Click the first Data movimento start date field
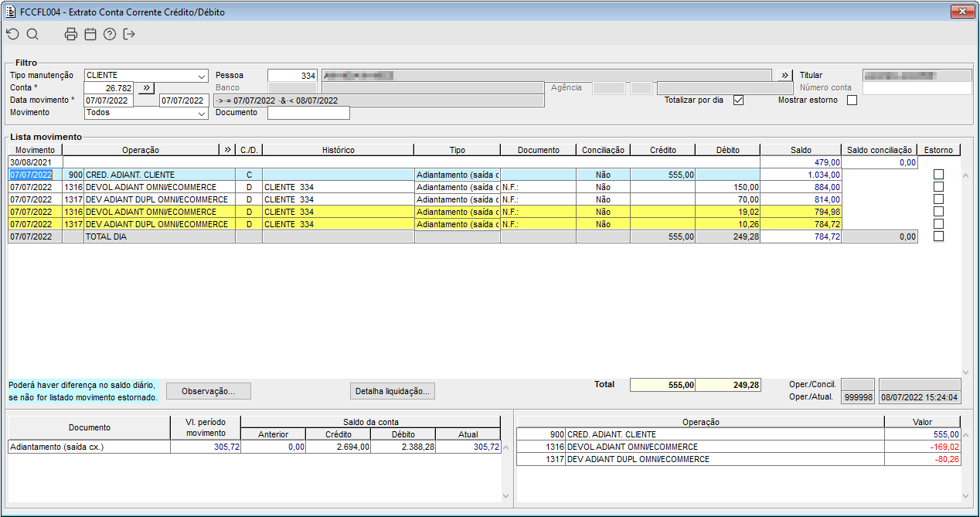Viewport: 980px width, 517px height. 109,100
